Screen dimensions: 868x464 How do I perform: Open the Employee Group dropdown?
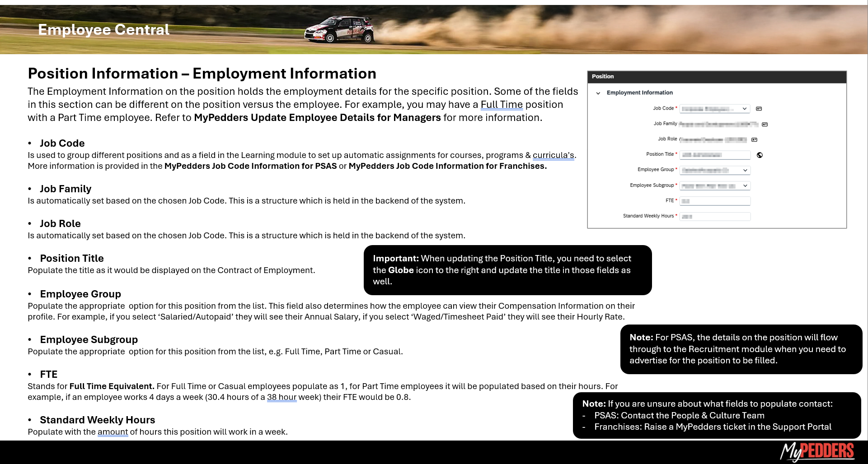pos(745,170)
